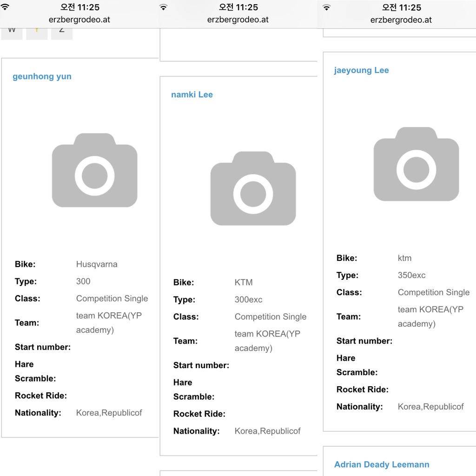Image resolution: width=476 pixels, height=476 pixels.
Task: Click 'Competition Single' in jaeyoung Lee card
Action: (434, 293)
